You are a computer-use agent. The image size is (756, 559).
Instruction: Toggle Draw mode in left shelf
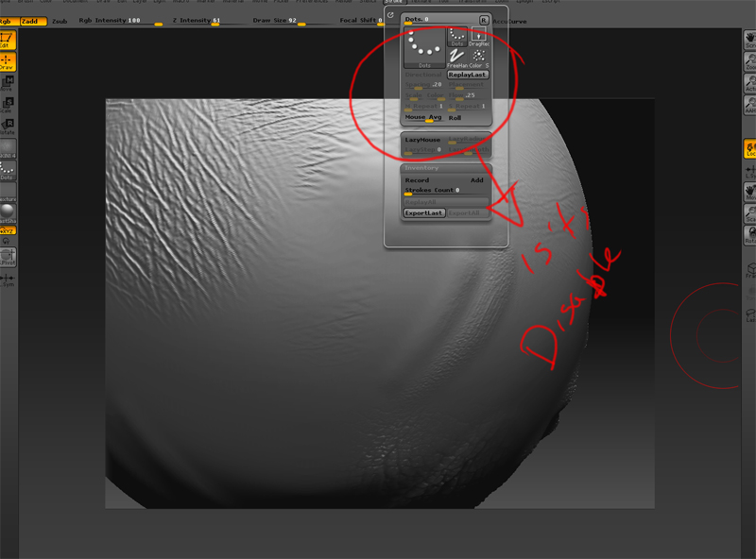coord(8,62)
